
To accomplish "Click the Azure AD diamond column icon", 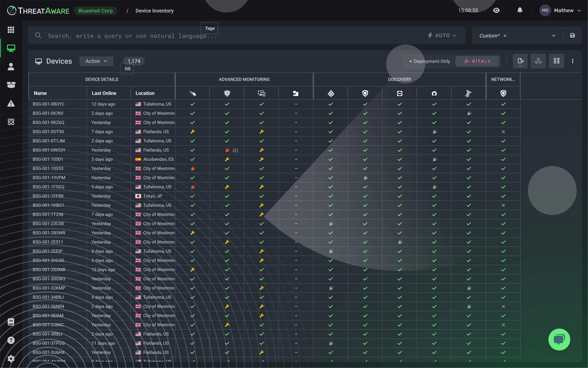I will click(331, 93).
